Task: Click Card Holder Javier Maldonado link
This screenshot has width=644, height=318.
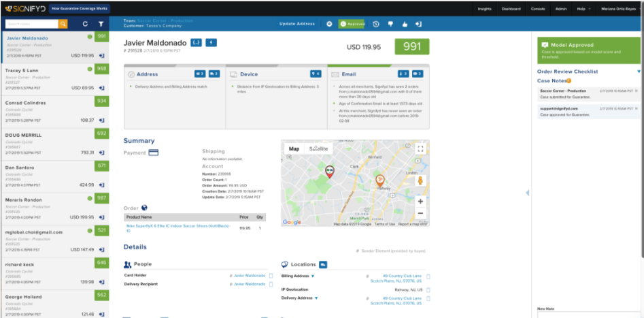Action: point(250,275)
